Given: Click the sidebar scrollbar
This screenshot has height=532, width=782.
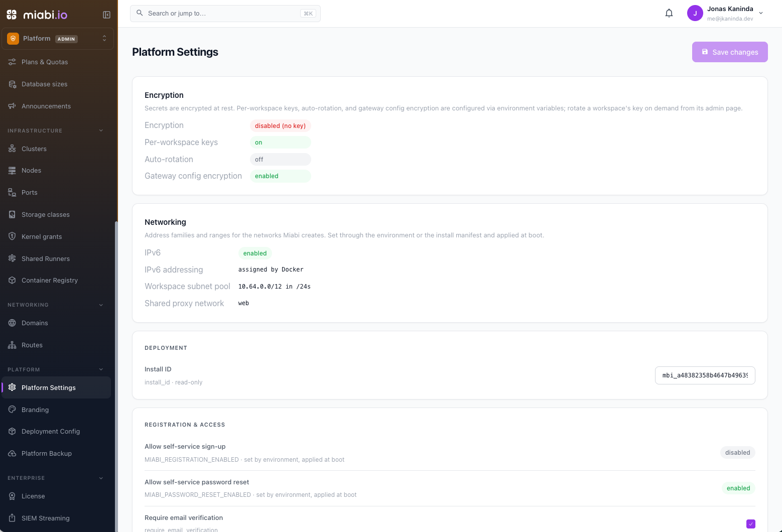Looking at the screenshot, I should (x=116, y=376).
